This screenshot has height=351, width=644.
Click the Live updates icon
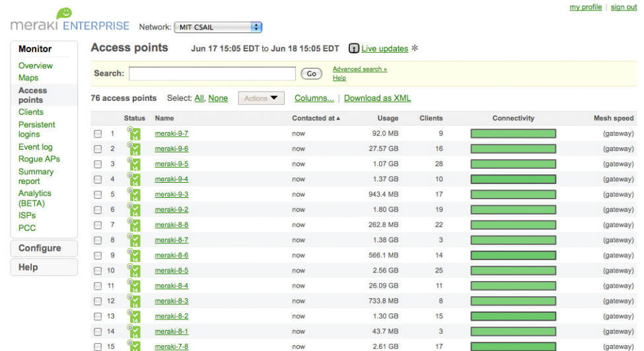click(353, 48)
